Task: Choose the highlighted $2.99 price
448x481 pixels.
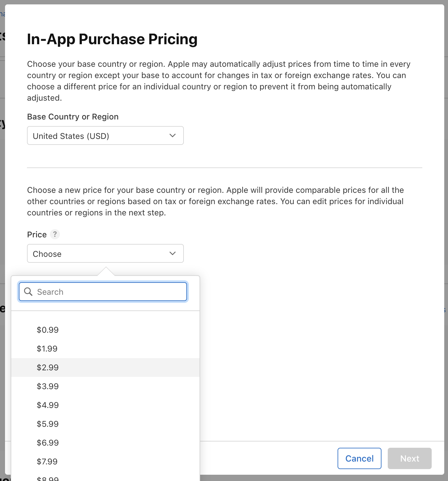Action: (x=48, y=367)
